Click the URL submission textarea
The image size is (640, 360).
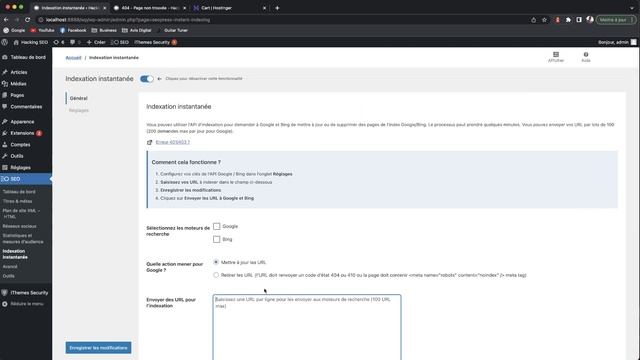point(307,327)
